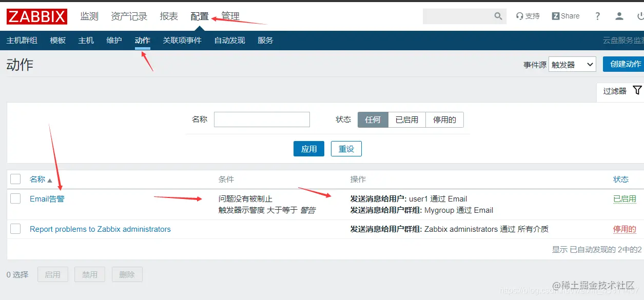This screenshot has width=644, height=300.
Task: Click the 问题没有被制止 condition text
Action: pos(245,199)
